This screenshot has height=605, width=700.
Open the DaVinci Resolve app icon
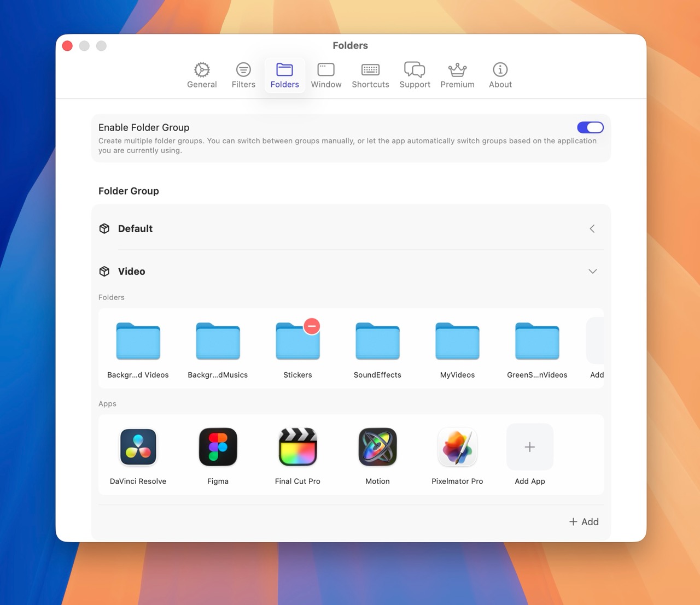[x=138, y=447]
